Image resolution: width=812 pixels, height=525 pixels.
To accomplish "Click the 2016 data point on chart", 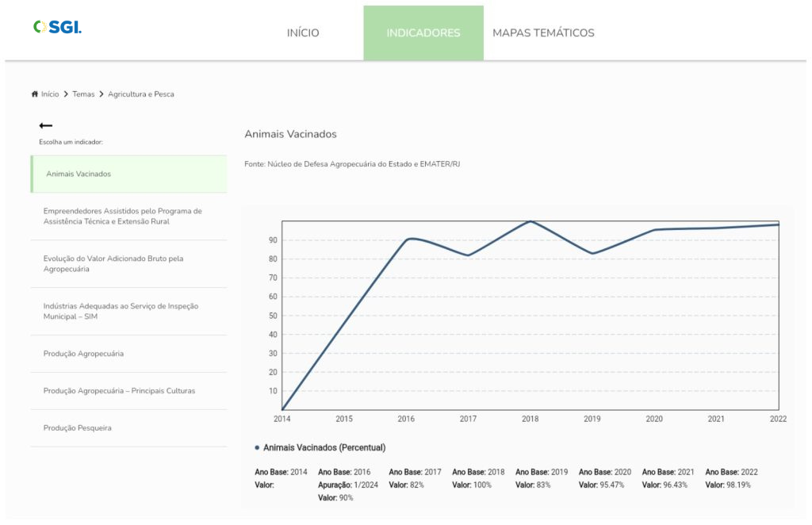I will (x=407, y=240).
